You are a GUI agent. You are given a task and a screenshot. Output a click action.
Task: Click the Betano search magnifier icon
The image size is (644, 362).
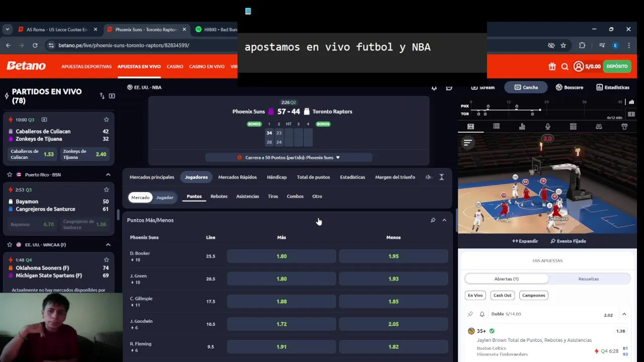(565, 66)
